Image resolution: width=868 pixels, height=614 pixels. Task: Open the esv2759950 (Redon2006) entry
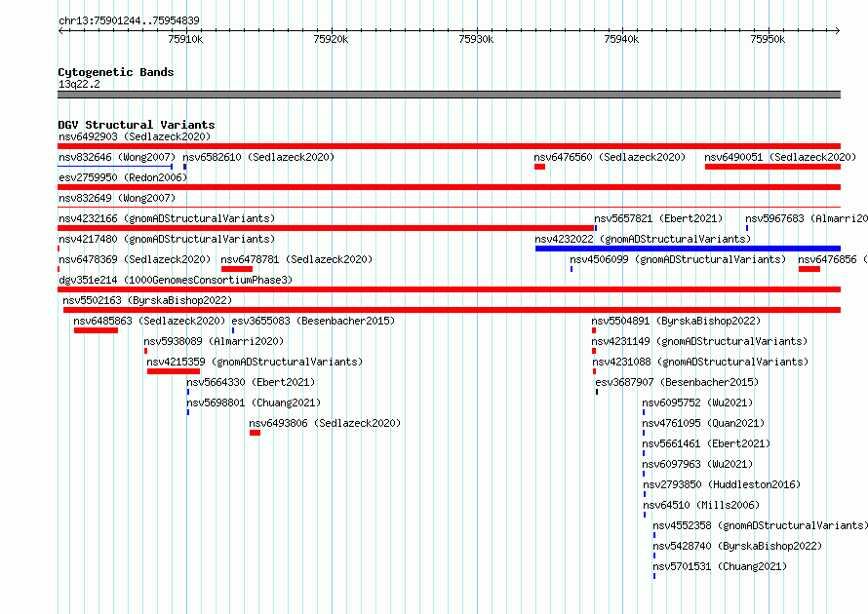coord(123,177)
